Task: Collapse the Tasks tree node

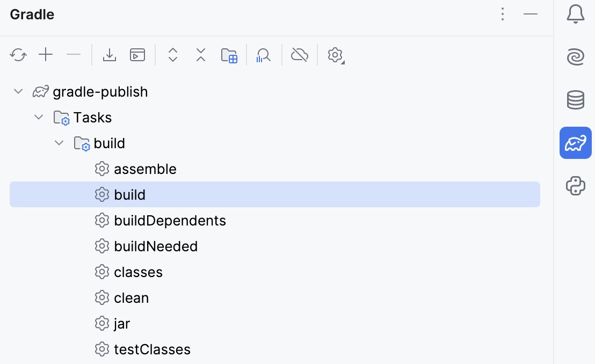Action: (38, 117)
